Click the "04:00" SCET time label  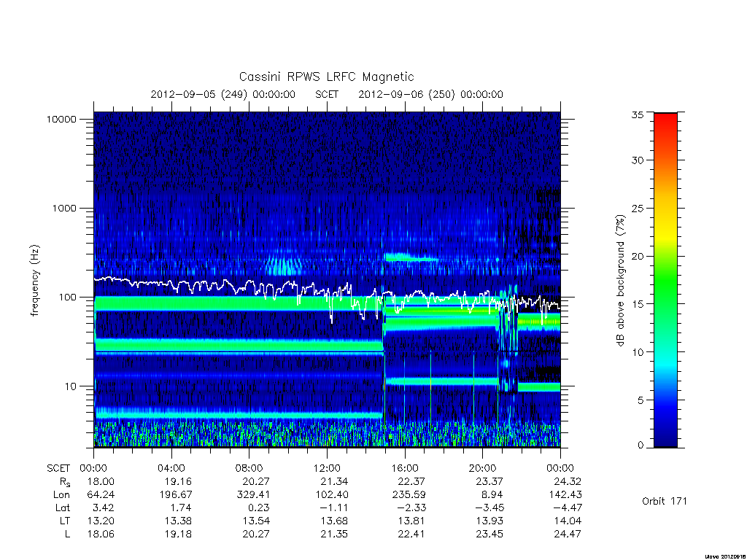[x=171, y=469]
